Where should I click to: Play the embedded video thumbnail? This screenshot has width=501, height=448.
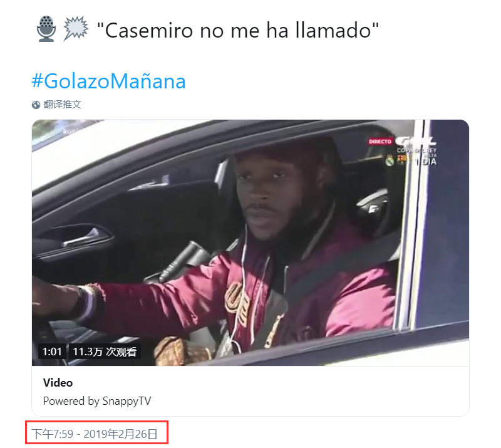[x=250, y=242]
